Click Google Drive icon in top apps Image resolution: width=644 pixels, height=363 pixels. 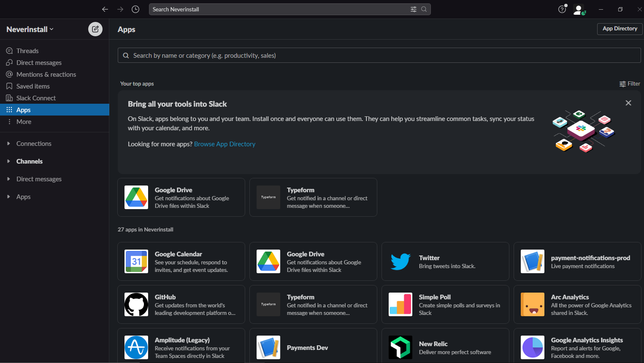(136, 197)
